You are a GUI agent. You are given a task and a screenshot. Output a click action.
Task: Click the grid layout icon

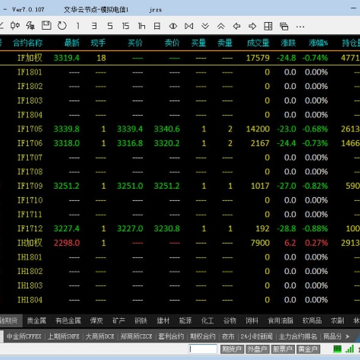(x=268, y=26)
